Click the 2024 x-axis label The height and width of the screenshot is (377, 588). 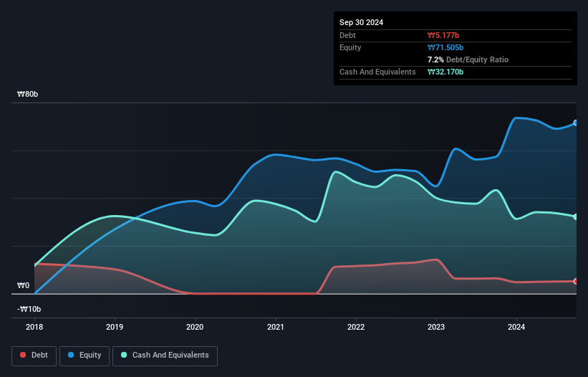(x=516, y=327)
